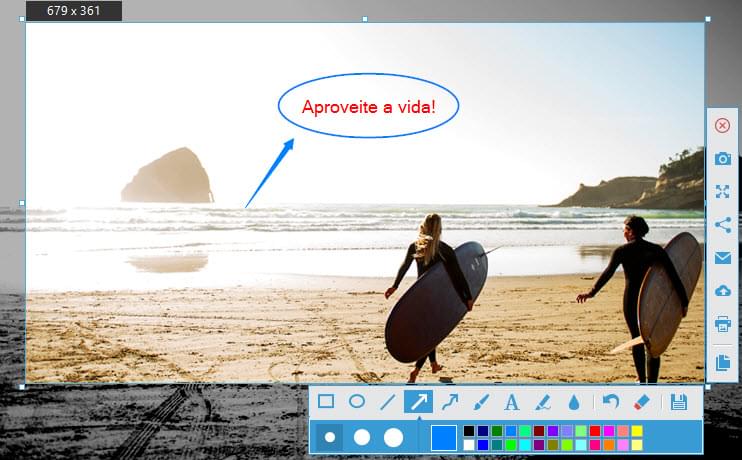The image size is (742, 460).
Task: Select the Highlighter tool
Action: 543,402
